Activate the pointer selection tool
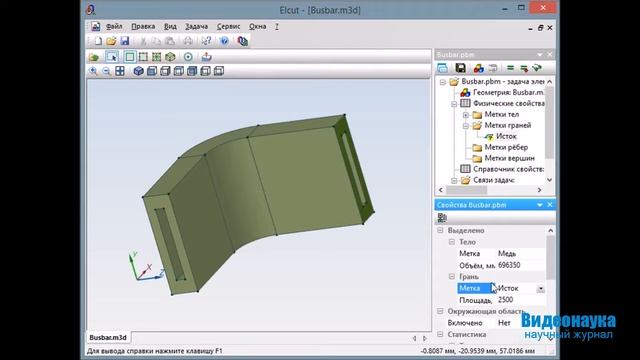The image size is (640, 360). pos(112,57)
